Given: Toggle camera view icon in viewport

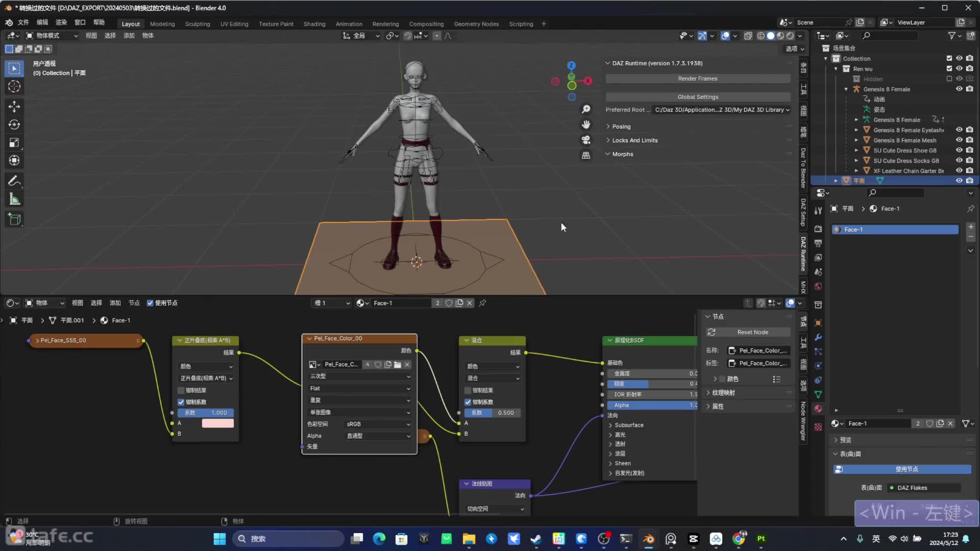Looking at the screenshot, I should [x=586, y=140].
